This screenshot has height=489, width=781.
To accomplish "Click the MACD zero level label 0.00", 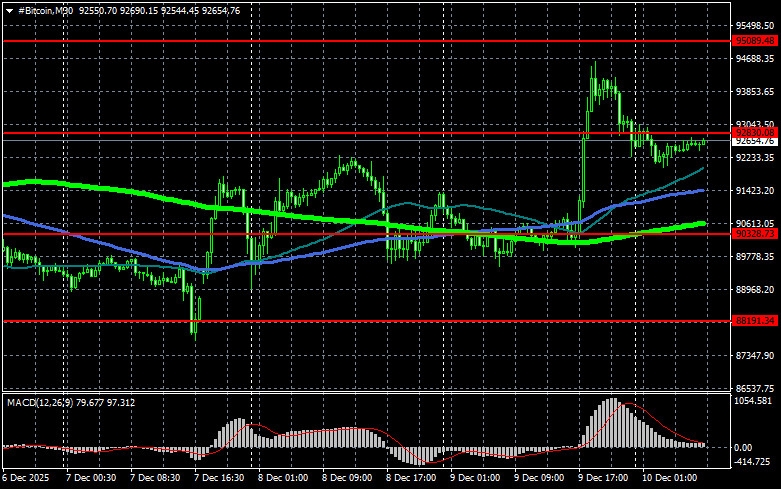I will (743, 448).
